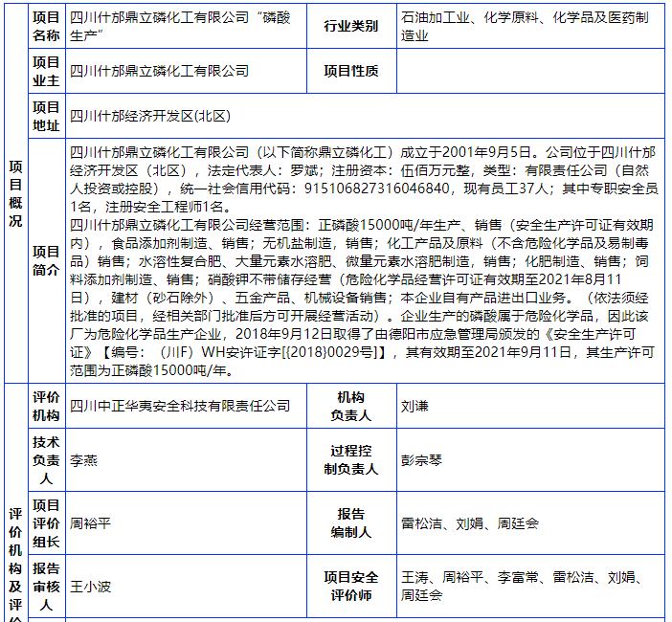This screenshot has width=672, height=622.
Task: Click the empty cell beside 项目性质
Action: point(530,71)
